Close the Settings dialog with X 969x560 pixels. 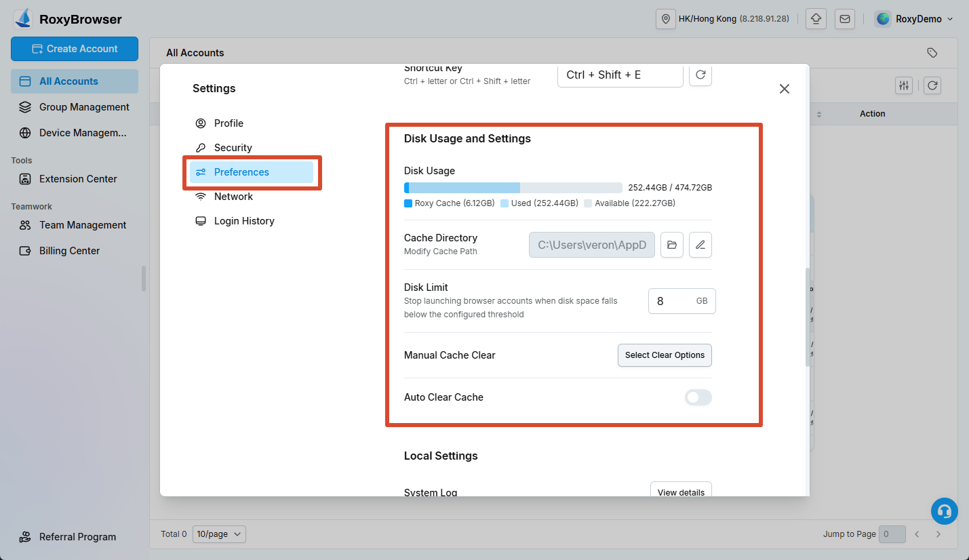pos(785,89)
